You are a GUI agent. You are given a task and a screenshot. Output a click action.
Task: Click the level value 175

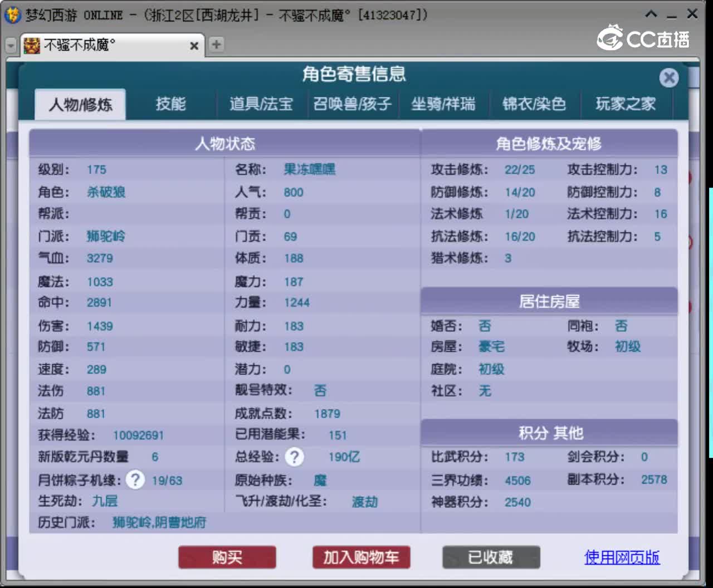click(96, 170)
